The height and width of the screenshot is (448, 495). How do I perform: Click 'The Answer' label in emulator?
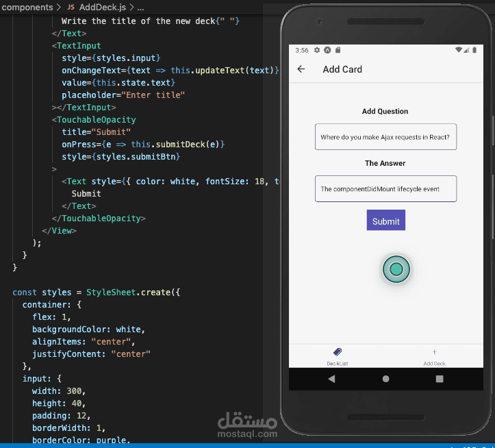385,163
